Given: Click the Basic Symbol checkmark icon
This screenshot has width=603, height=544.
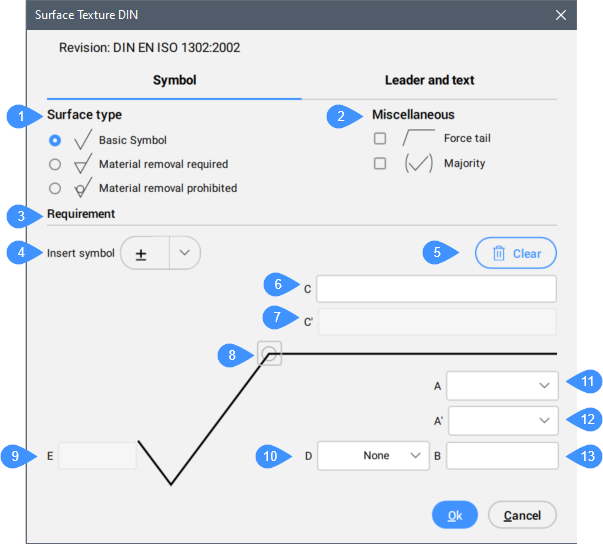Looking at the screenshot, I should tap(82, 140).
